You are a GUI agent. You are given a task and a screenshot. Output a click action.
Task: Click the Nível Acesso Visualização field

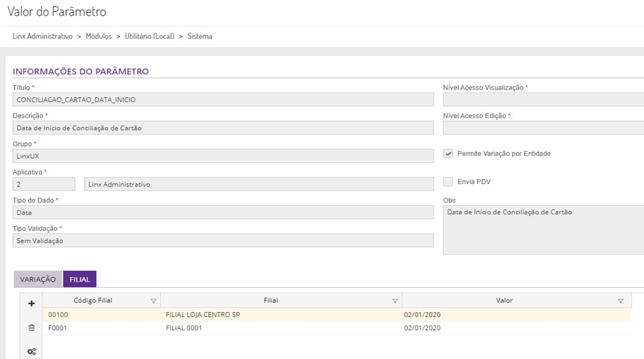coord(543,100)
